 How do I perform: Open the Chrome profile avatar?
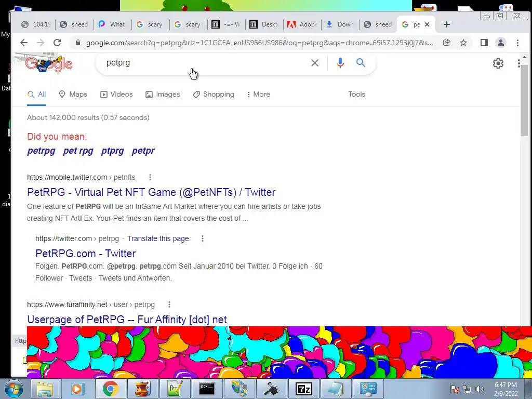(501, 43)
